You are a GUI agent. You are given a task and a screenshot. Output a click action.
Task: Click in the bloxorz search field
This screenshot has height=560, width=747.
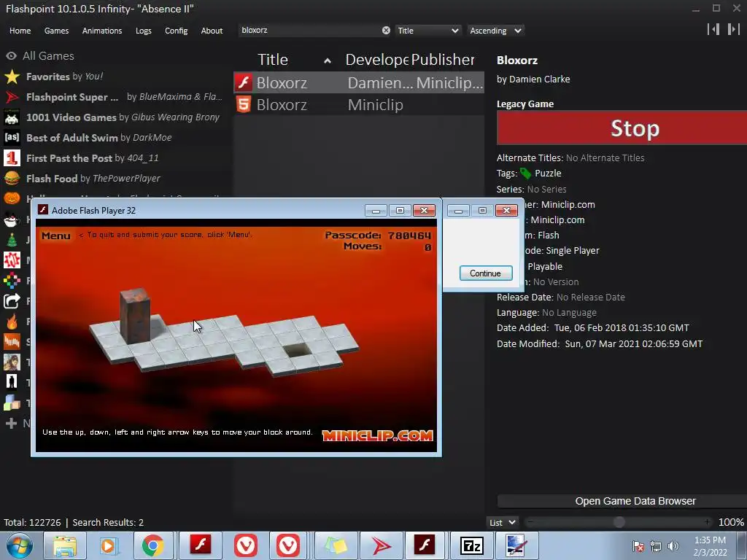309,31
